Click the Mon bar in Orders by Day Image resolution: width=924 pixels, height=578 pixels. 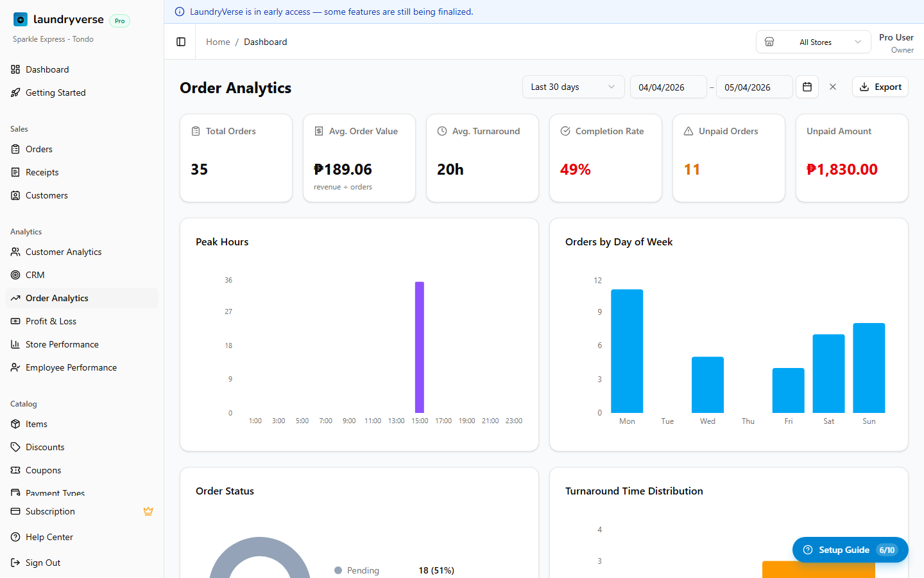[627, 351]
